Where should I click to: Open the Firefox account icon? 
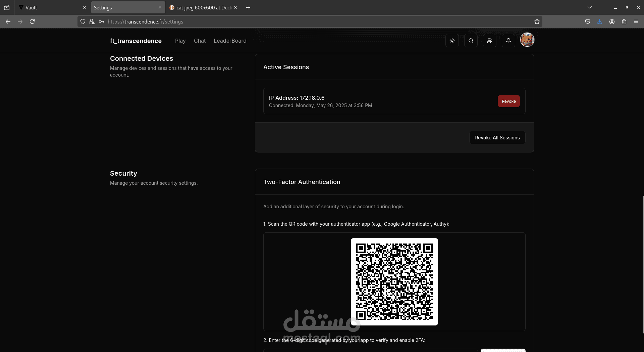(612, 21)
